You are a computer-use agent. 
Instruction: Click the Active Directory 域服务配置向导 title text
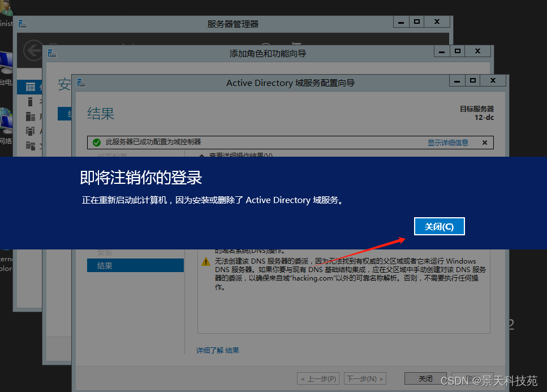coord(290,83)
